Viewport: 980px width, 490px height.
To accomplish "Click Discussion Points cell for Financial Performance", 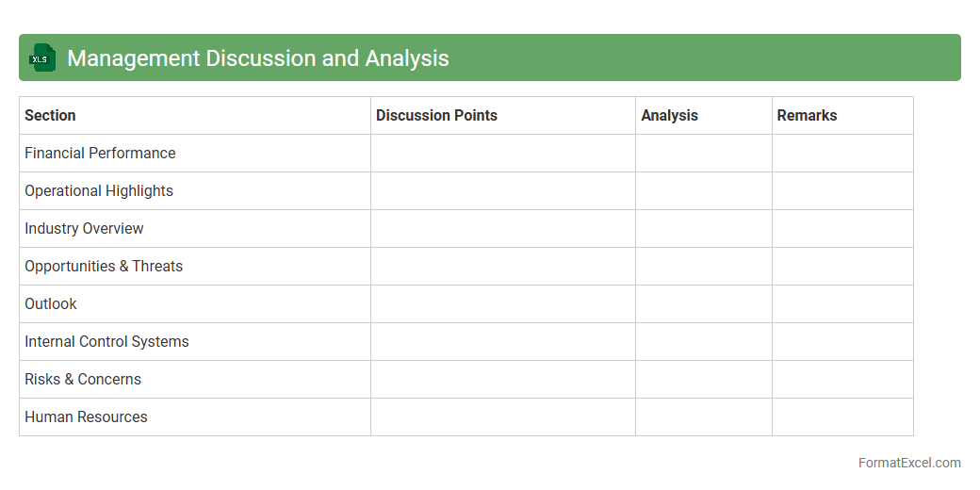I will point(502,153).
